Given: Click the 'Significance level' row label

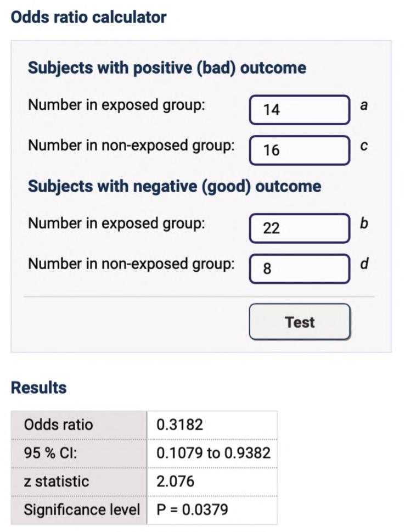Looking at the screenshot, I should tap(82, 510).
